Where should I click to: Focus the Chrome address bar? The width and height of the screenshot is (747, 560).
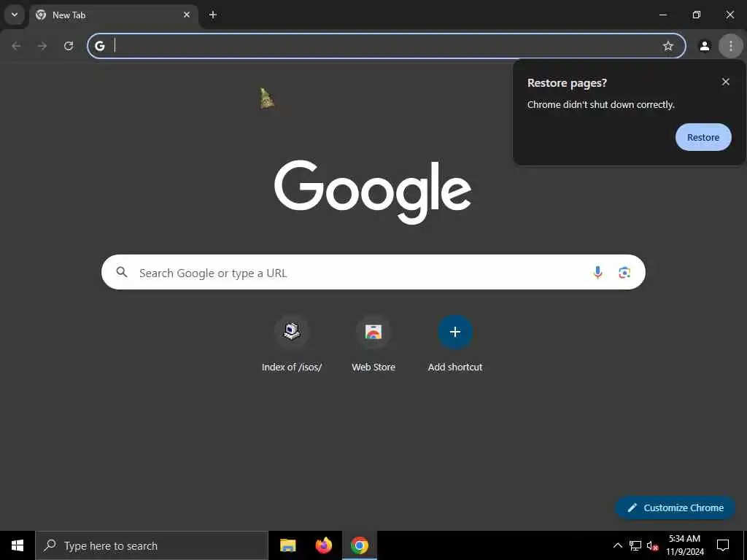point(386,46)
